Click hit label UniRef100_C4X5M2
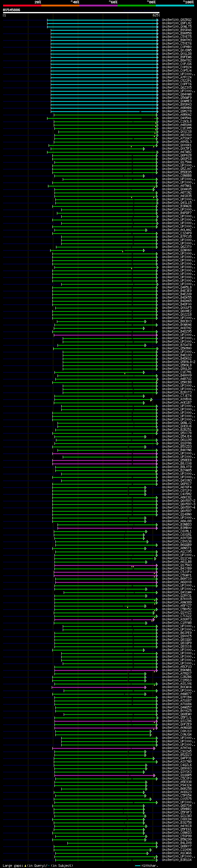This screenshot has width=197, height=868. pos(177,494)
